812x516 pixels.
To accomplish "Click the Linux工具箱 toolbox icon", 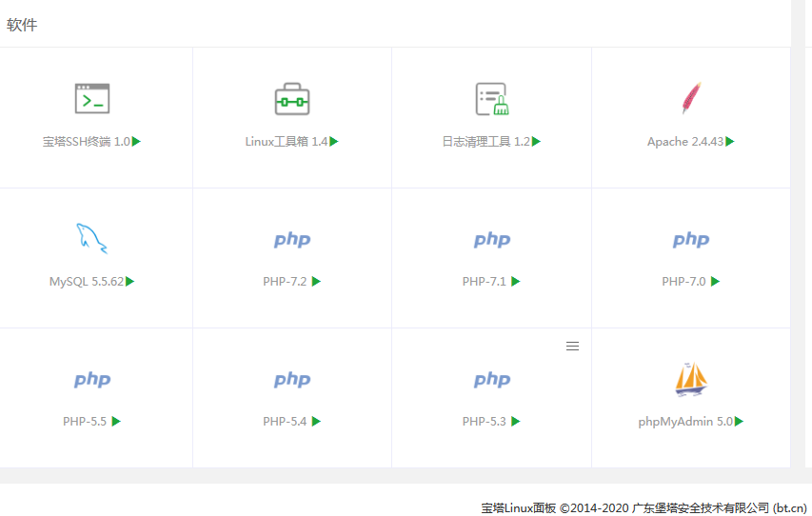I will [292, 99].
